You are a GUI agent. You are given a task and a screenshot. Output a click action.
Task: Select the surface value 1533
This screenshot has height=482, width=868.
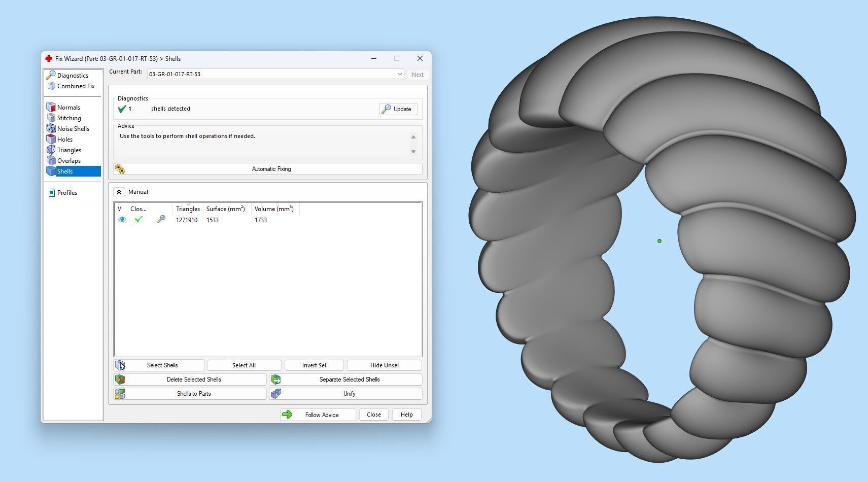pos(213,220)
